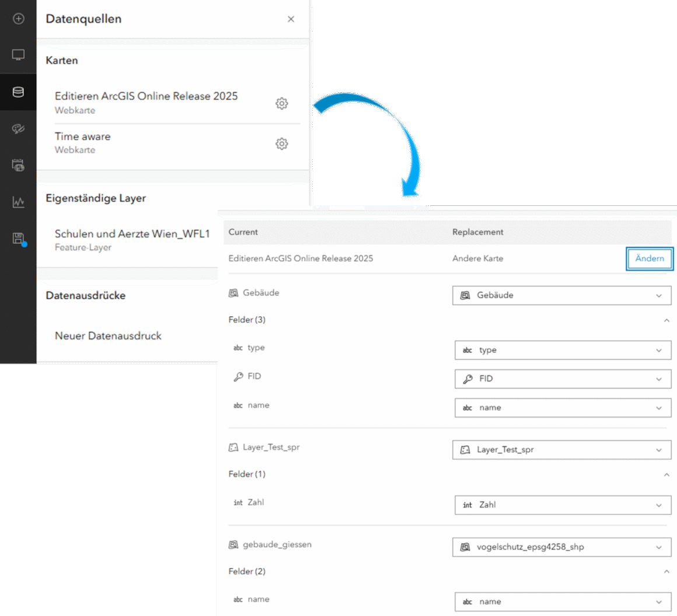Open the Theme palette panel

18,129
